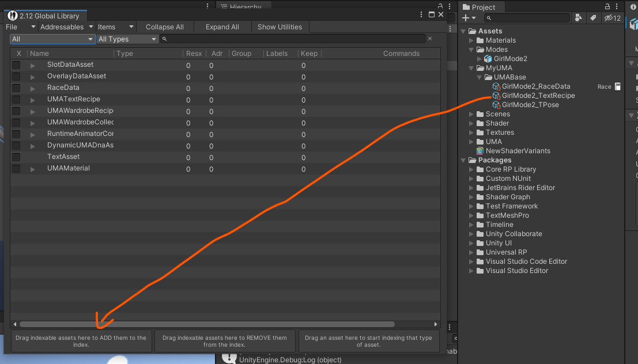Viewport: 638px width, 364px height.
Task: Tick the TextAsset row checkbox
Action: 16,157
